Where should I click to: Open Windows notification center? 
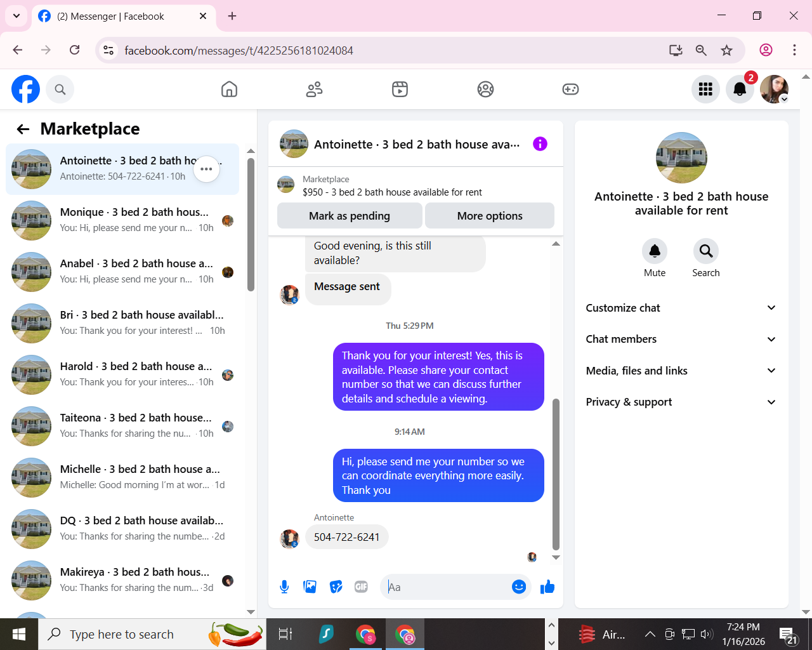click(789, 635)
